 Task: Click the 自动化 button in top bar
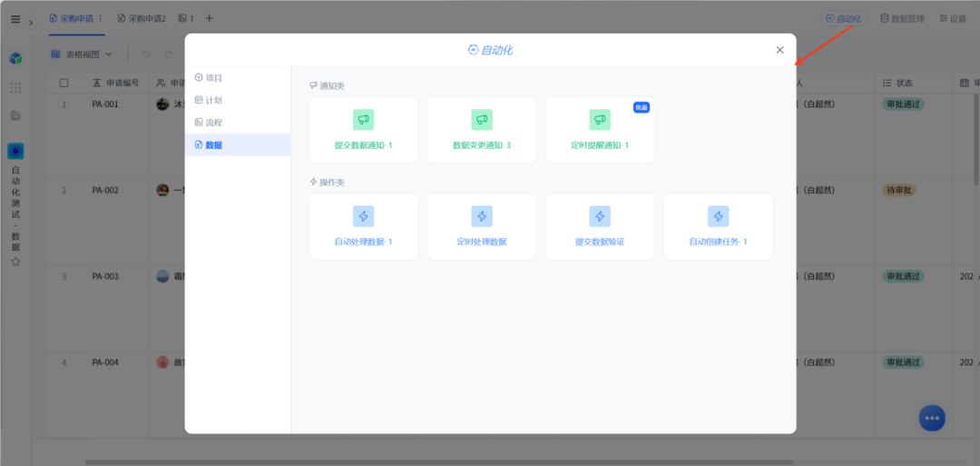[843, 19]
